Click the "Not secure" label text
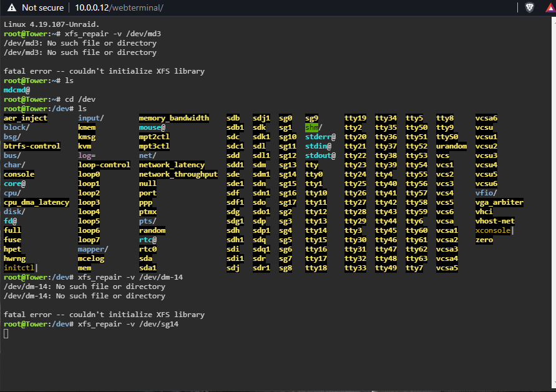The height and width of the screenshot is (392, 556). pos(42,7)
